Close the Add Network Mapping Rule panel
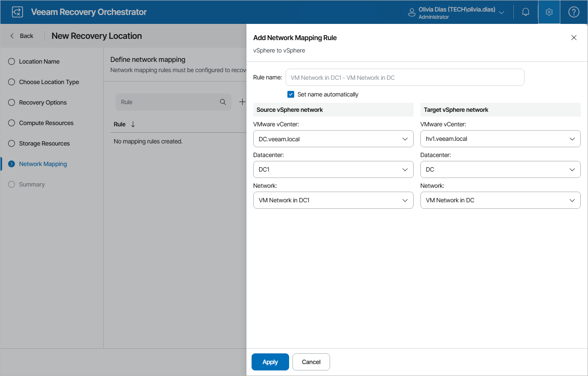This screenshot has width=588, height=376. coord(574,38)
